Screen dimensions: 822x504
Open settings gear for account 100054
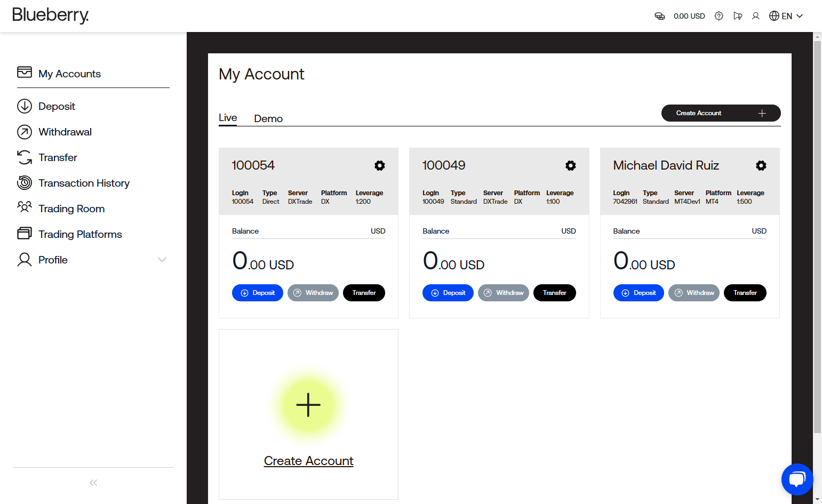[380, 165]
